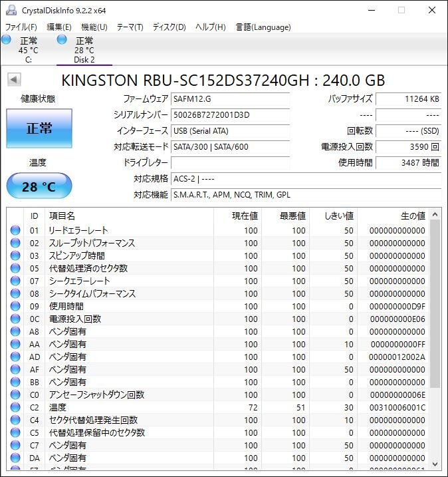Click the status icon for ID 07 row

pyautogui.click(x=15, y=281)
